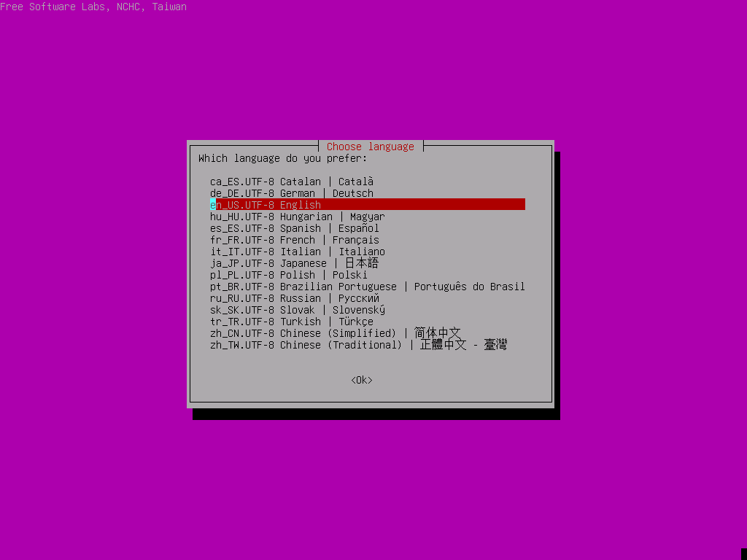Click the 'Which language do you prefer' prompt

point(282,158)
